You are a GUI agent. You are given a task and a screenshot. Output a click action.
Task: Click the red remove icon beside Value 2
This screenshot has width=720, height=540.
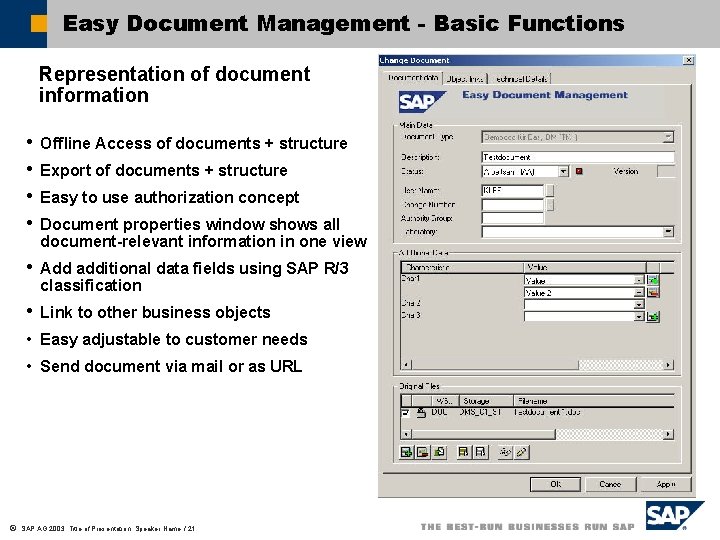click(x=653, y=292)
